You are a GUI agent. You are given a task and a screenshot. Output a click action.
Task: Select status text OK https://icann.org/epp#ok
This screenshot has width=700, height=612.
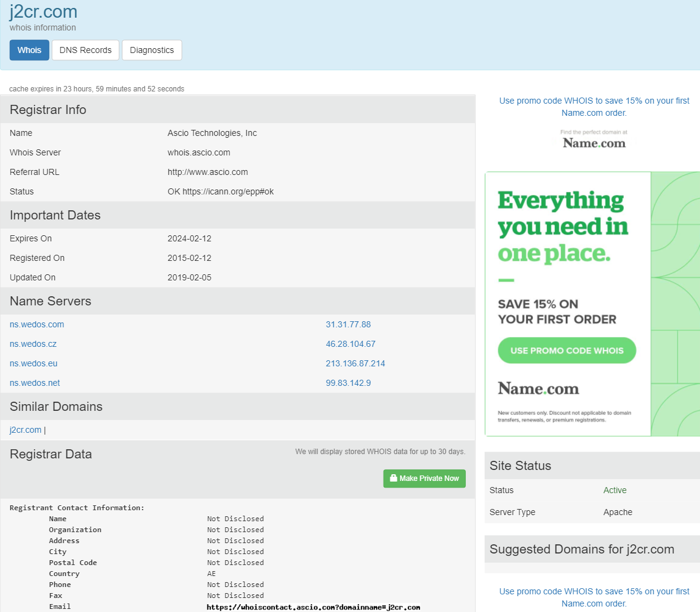click(221, 191)
